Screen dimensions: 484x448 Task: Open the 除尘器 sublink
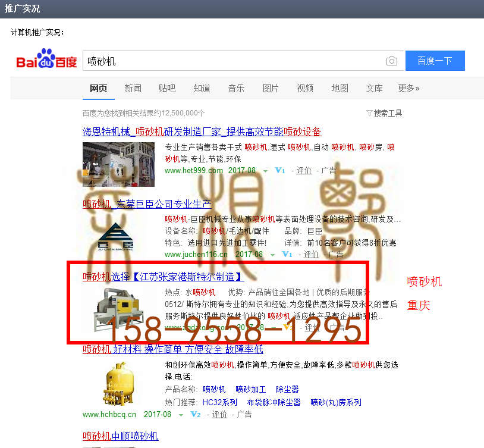click(287, 390)
